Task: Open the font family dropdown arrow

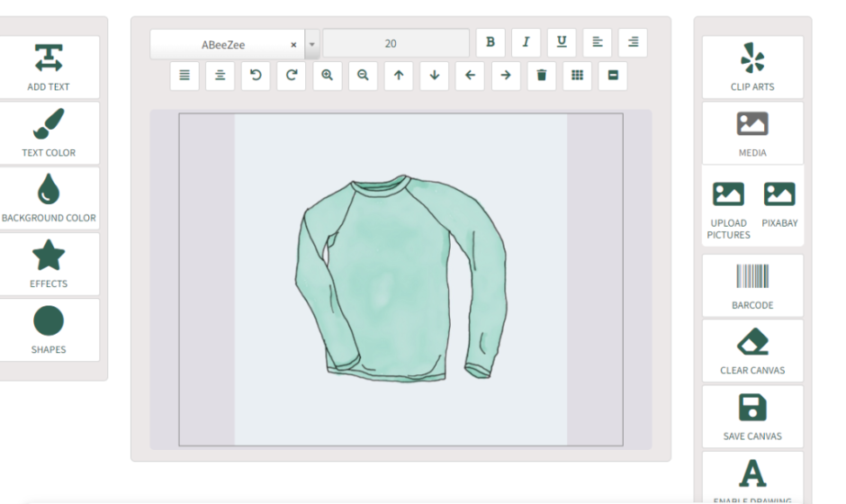Action: [312, 44]
